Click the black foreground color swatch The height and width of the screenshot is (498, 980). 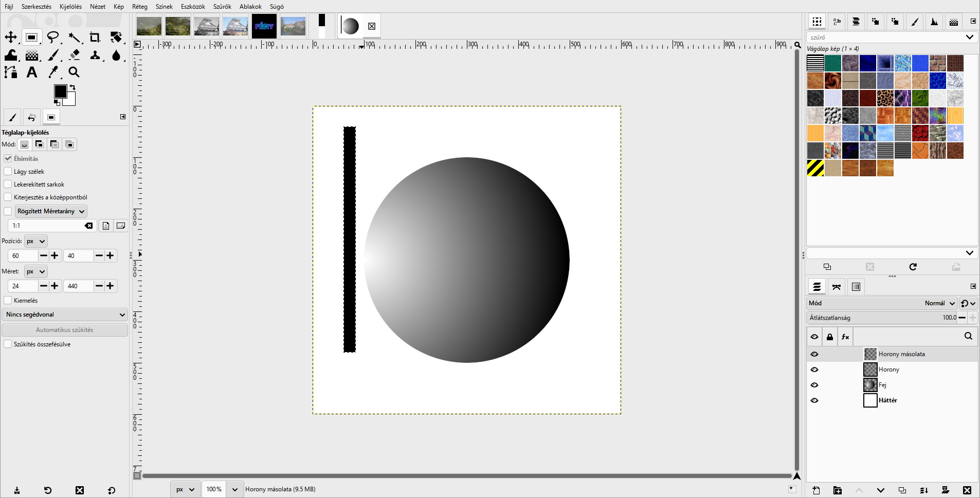point(60,91)
